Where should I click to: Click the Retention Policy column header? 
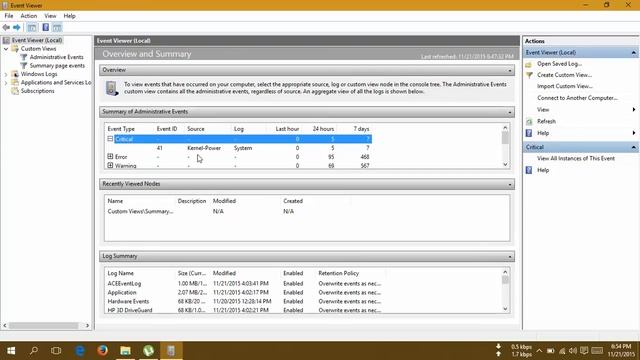[x=338, y=273]
